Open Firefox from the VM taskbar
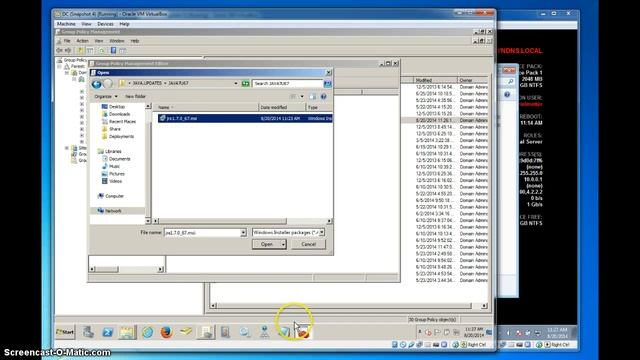Screen dimensions: 640x360 point(166,332)
